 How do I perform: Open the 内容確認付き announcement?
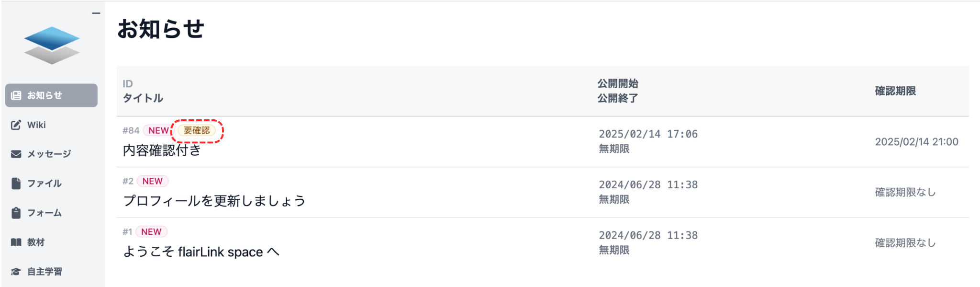click(x=162, y=150)
